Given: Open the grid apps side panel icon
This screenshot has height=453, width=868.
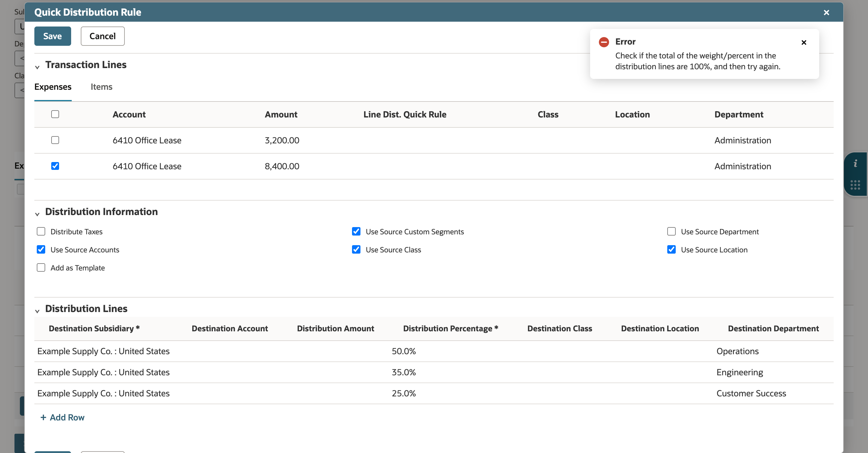Looking at the screenshot, I should click(855, 185).
